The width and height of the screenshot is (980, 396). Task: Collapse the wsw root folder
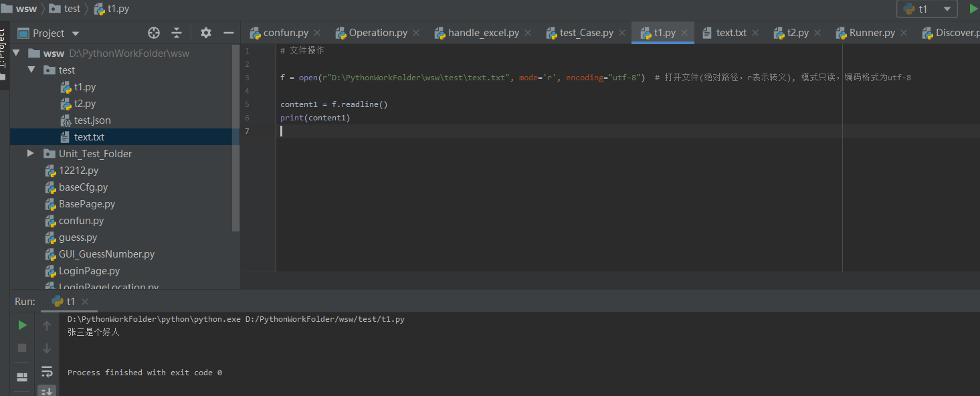click(x=16, y=54)
